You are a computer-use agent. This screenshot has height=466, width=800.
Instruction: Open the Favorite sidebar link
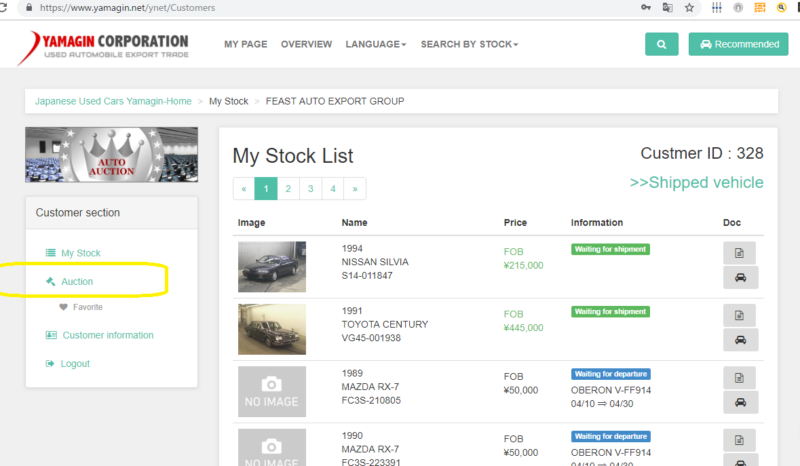point(88,307)
